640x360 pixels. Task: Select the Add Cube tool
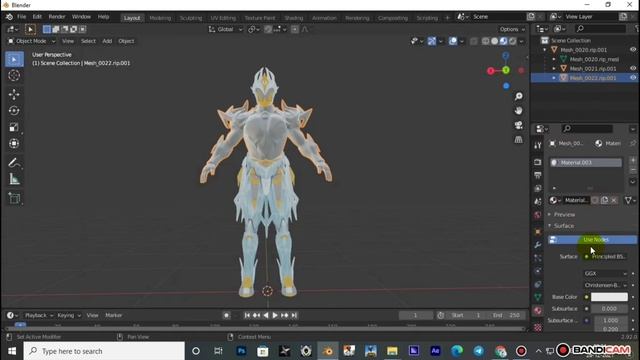point(14,198)
